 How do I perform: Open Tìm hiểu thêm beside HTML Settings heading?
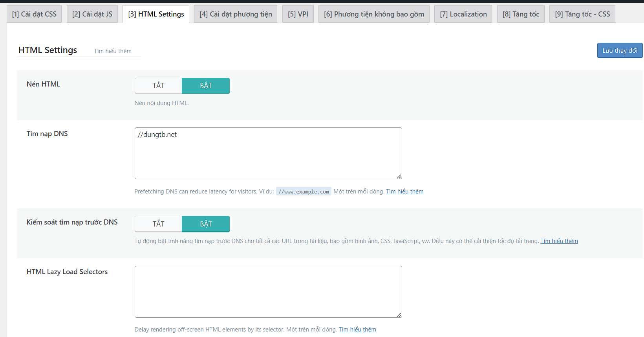tap(113, 51)
